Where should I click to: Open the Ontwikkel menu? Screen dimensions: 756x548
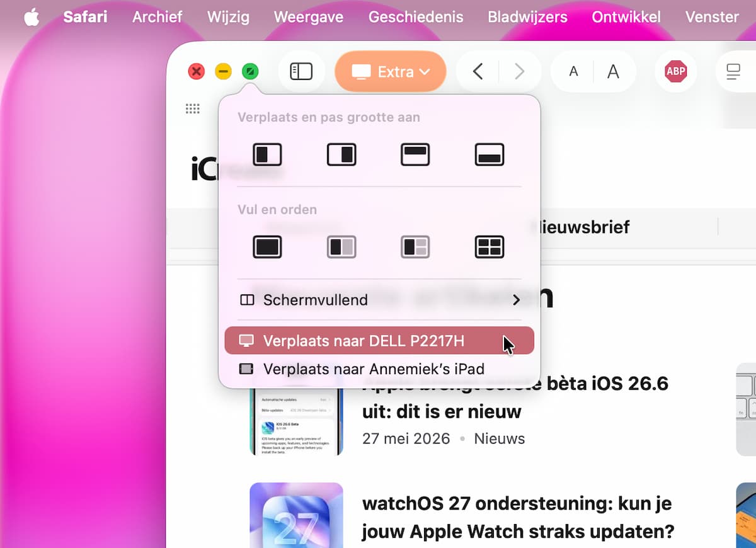coord(626,17)
